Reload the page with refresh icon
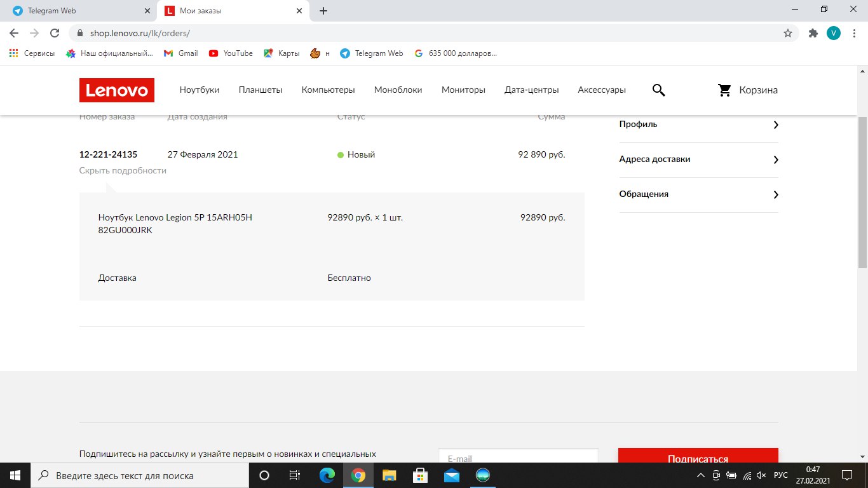This screenshot has width=868, height=488. click(x=55, y=33)
